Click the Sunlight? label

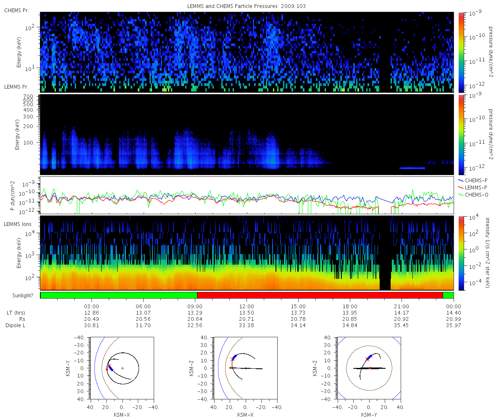(x=17, y=296)
